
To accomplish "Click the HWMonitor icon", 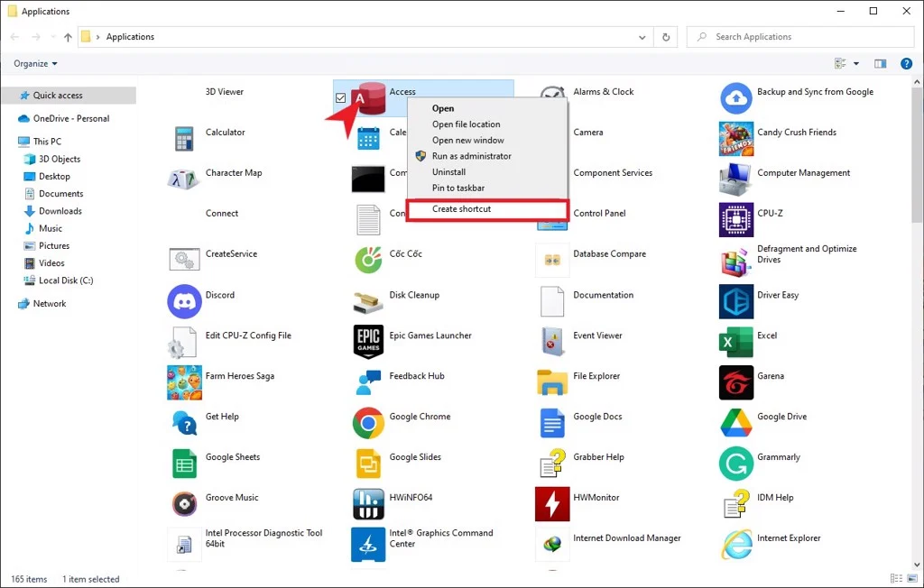I will pos(552,503).
